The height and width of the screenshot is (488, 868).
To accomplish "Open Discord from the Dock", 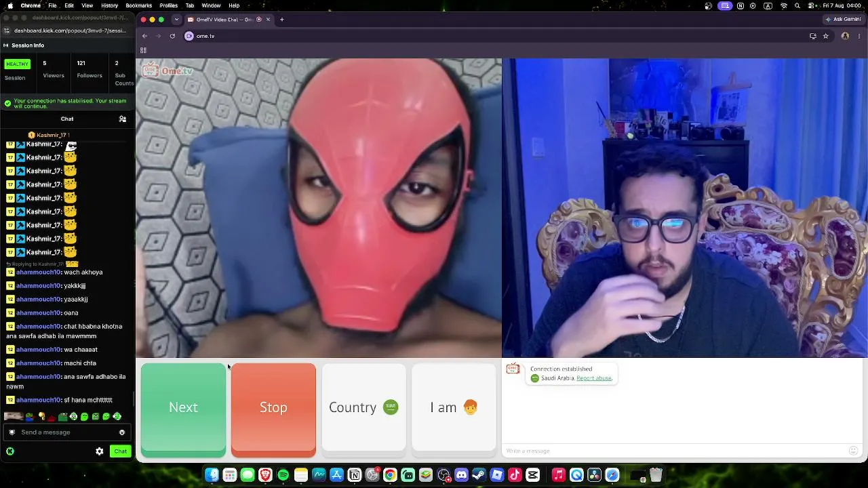I will pyautogui.click(x=461, y=475).
